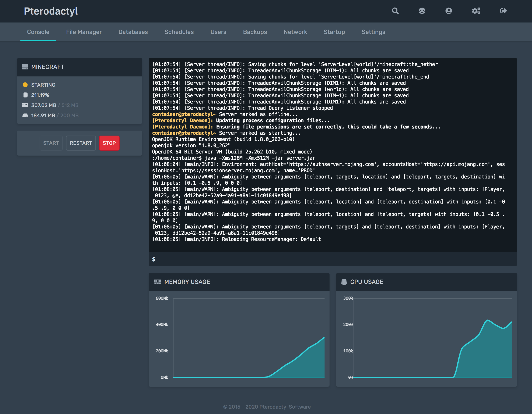This screenshot has height=414, width=532.
Task: Click the yellow STARTING status dot
Action: point(25,85)
